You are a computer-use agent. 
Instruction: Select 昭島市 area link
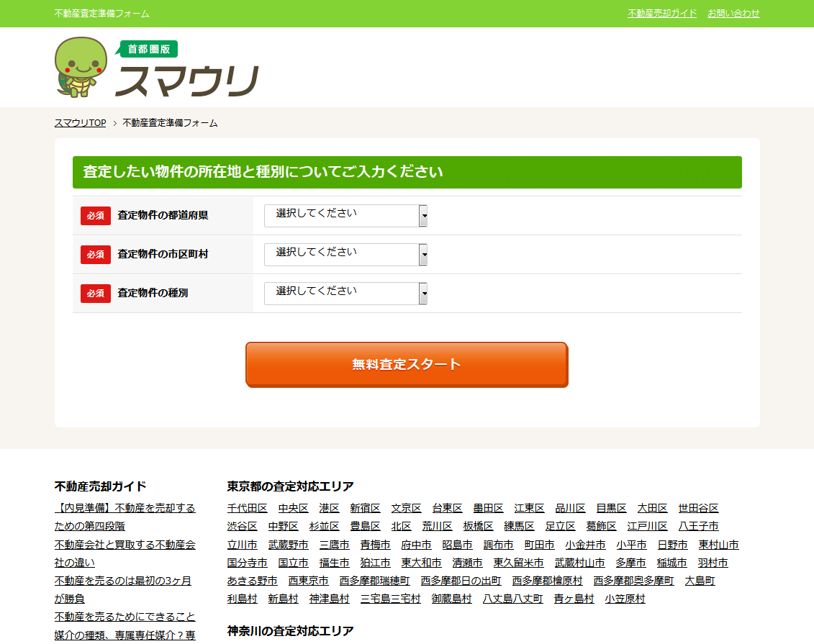(x=457, y=545)
